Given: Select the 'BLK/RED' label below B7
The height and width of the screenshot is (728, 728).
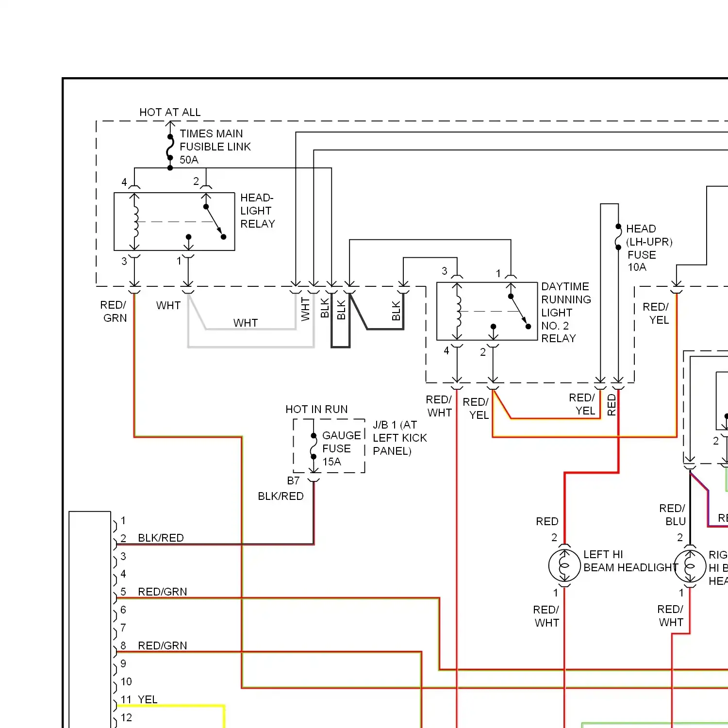Looking at the screenshot, I should [x=281, y=496].
